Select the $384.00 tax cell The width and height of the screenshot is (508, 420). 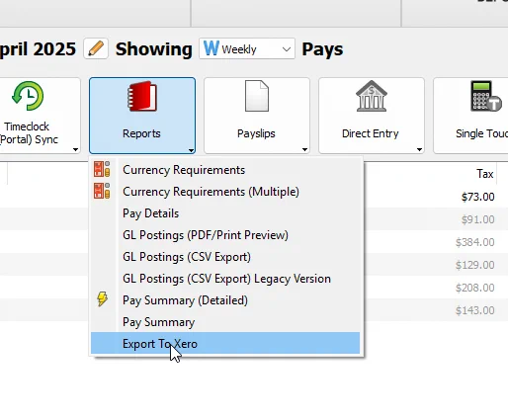pyautogui.click(x=474, y=242)
